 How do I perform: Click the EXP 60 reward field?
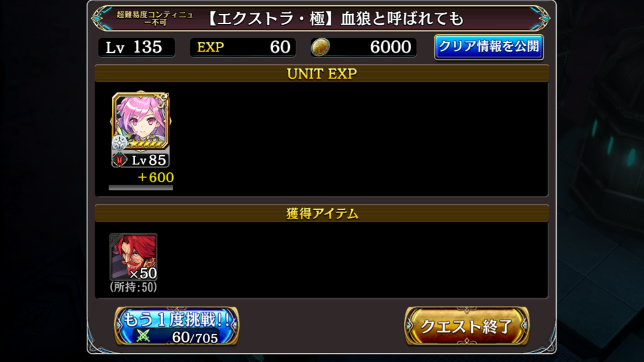coord(243,47)
